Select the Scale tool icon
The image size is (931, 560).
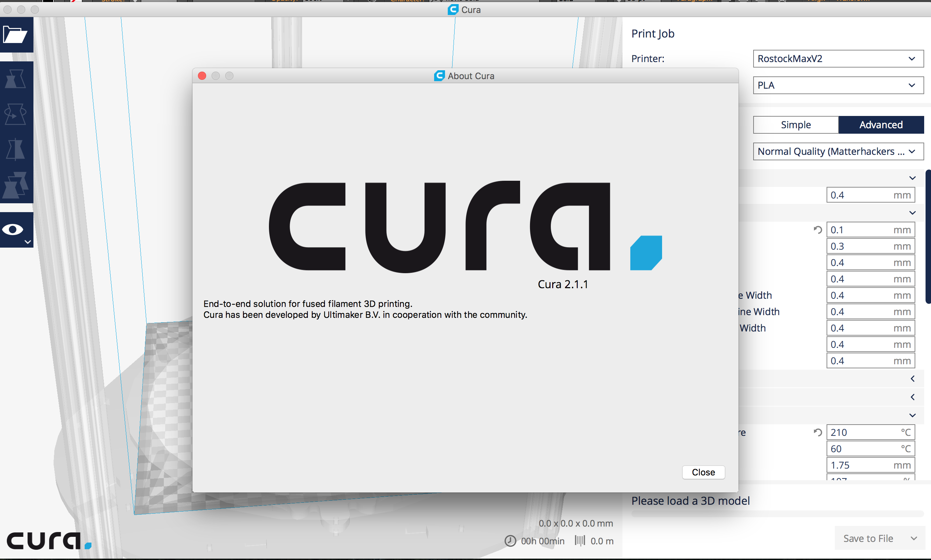point(15,79)
